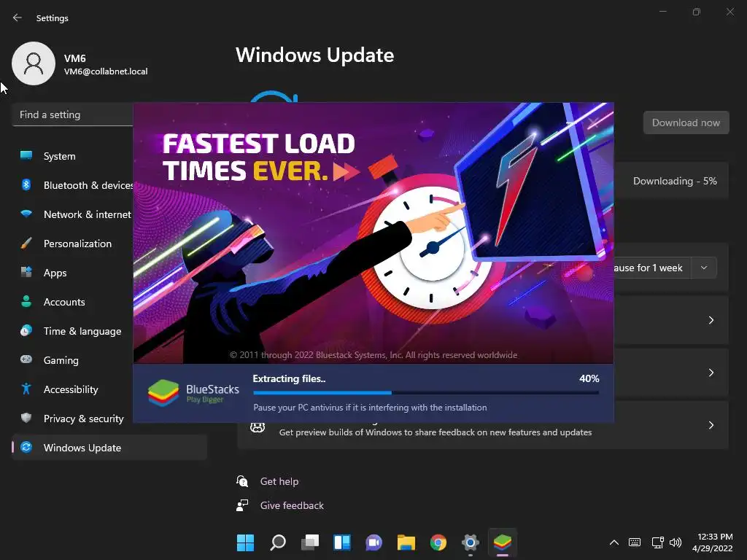This screenshot has height=560, width=747.
Task: Go back using the Settings back arrow
Action: 18,18
